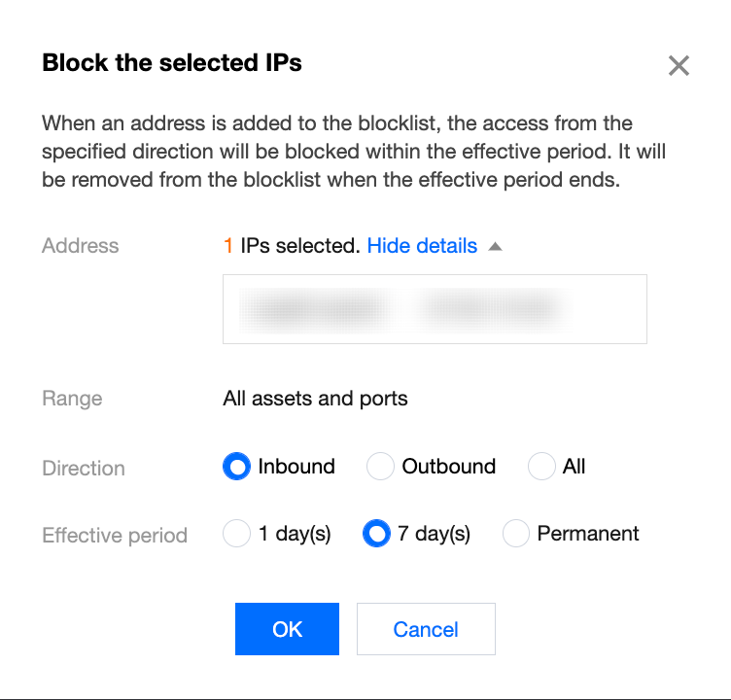Screen dimensions: 731x700
Task: Select All as the blocking direction
Action: point(541,467)
